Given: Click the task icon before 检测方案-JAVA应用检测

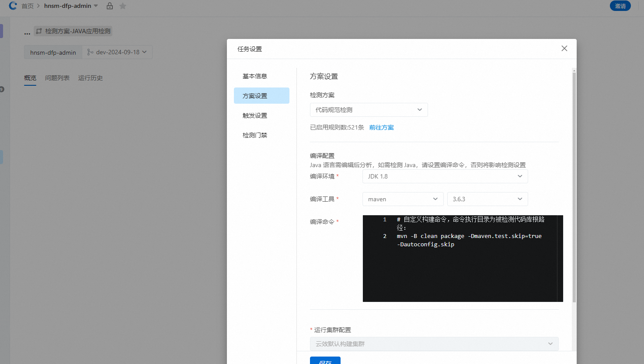Looking at the screenshot, I should (39, 31).
